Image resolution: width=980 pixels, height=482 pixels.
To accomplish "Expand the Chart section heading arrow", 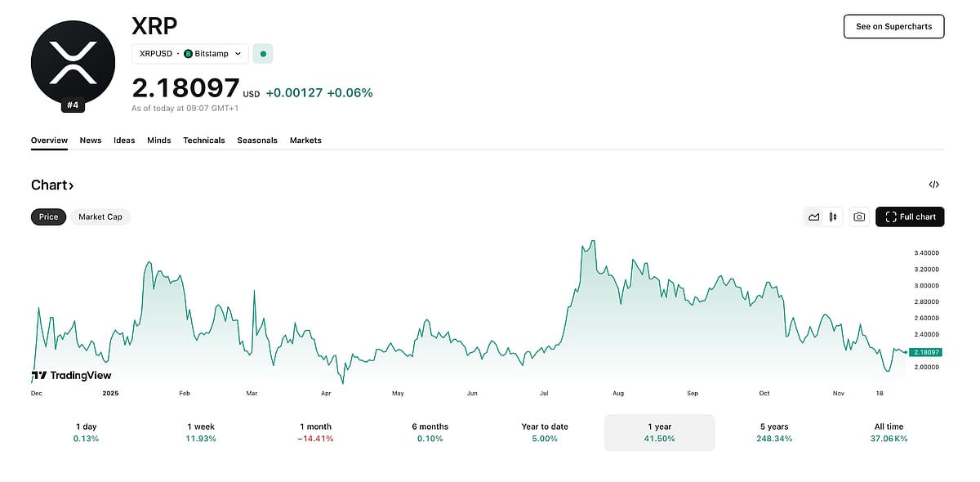I will coord(71,185).
